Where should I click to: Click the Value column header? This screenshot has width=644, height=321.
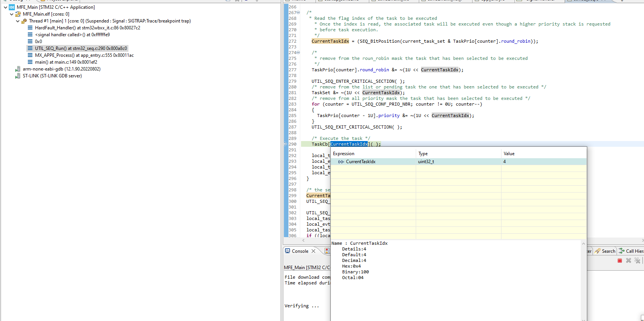point(509,154)
